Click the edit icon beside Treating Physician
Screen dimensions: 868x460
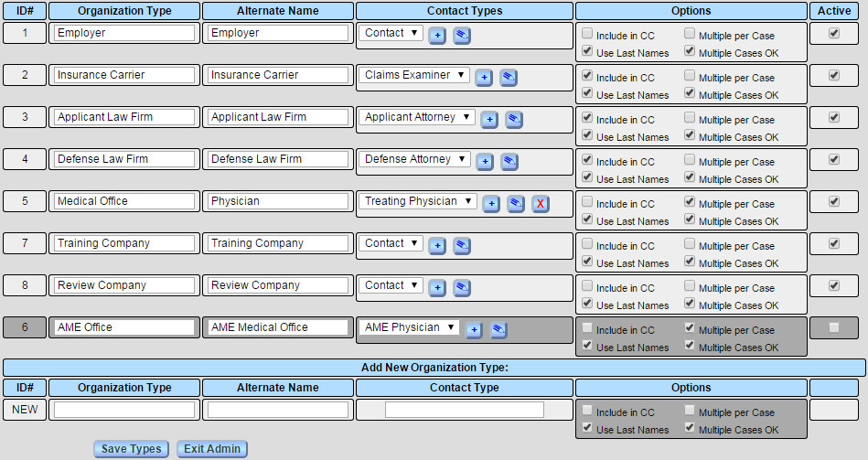[x=516, y=203]
